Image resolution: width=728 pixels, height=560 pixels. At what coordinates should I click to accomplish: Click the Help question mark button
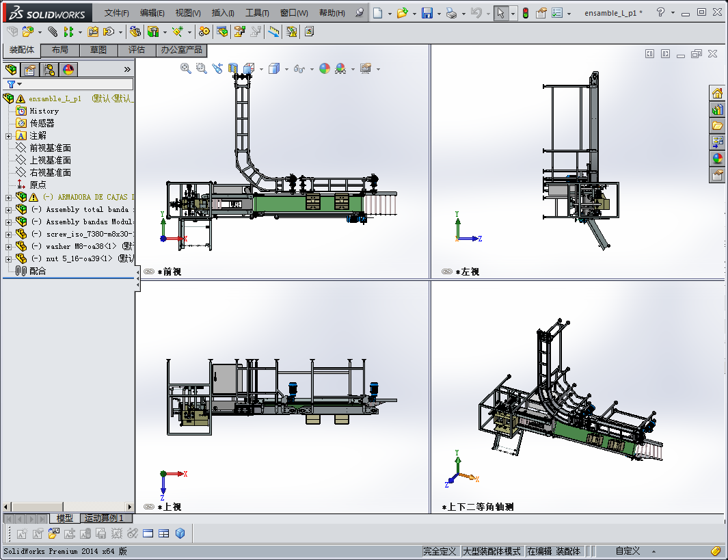tap(661, 12)
